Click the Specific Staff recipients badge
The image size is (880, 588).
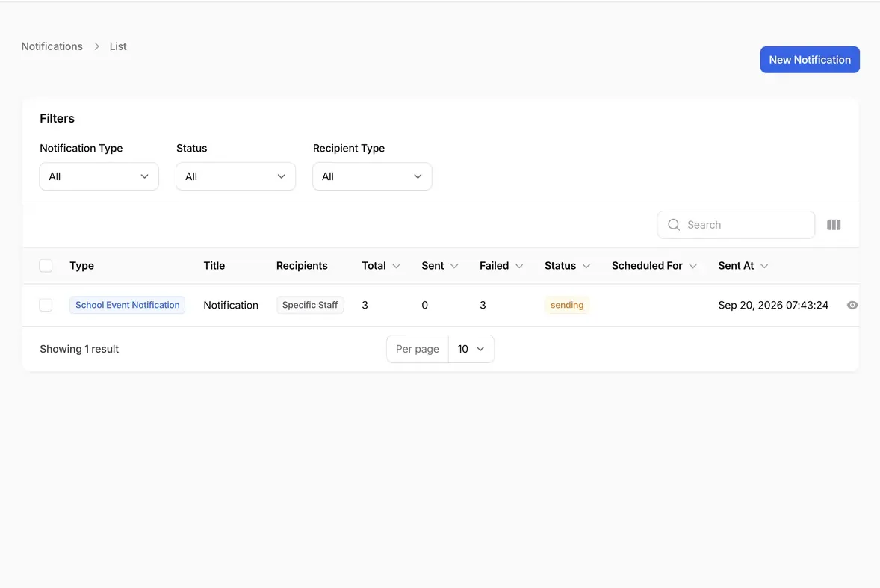[310, 306]
